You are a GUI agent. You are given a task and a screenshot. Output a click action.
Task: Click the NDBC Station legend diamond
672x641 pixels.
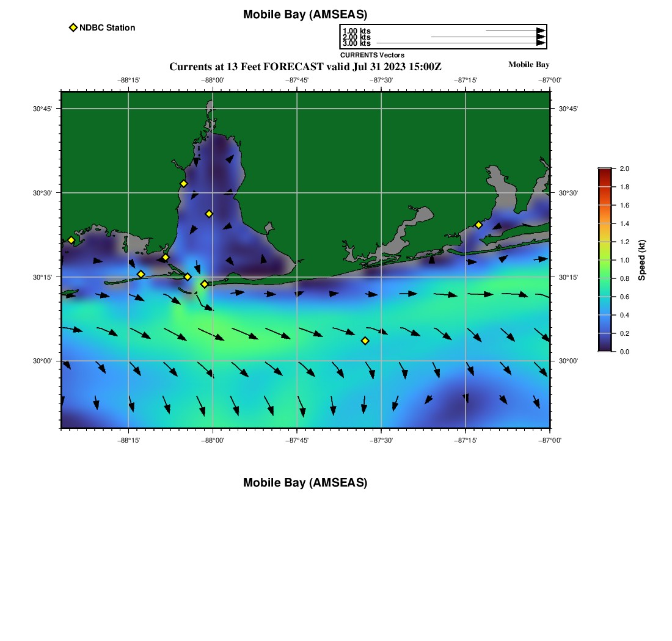(73, 27)
